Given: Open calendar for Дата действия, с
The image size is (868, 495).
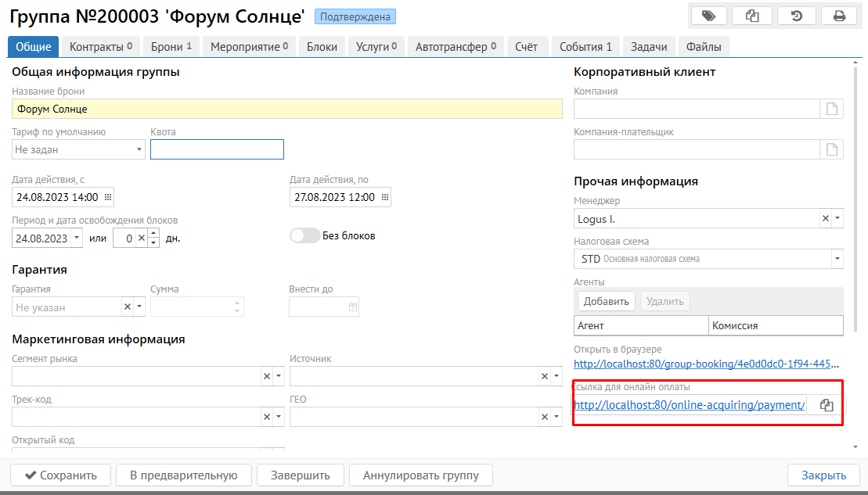Looking at the screenshot, I should pyautogui.click(x=108, y=197).
